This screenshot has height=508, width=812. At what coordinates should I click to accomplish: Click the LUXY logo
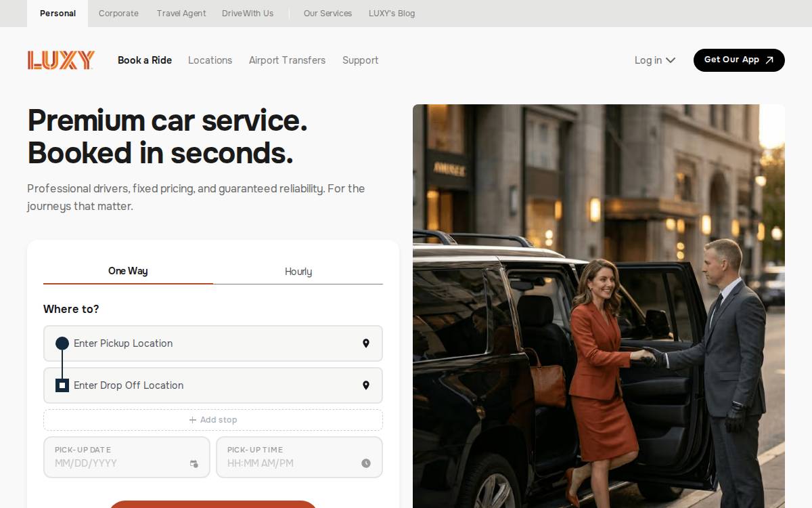click(x=61, y=60)
